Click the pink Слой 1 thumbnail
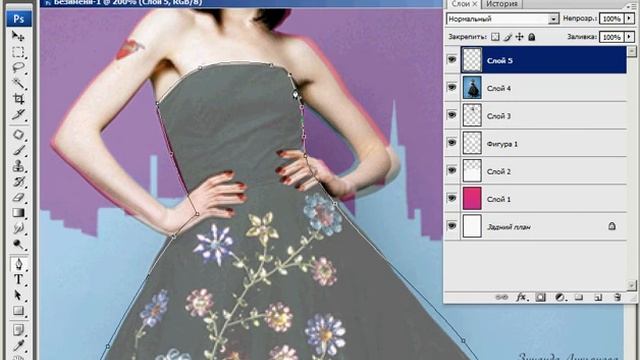Viewport: 640px width, 360px height. point(472,198)
